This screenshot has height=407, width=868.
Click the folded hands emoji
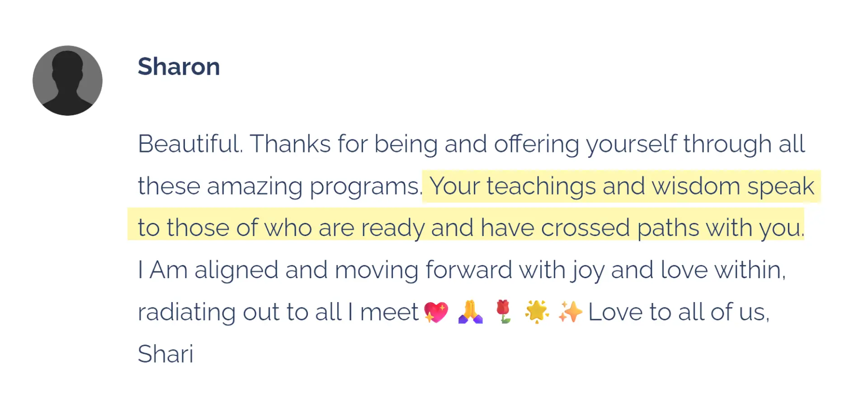470,312
